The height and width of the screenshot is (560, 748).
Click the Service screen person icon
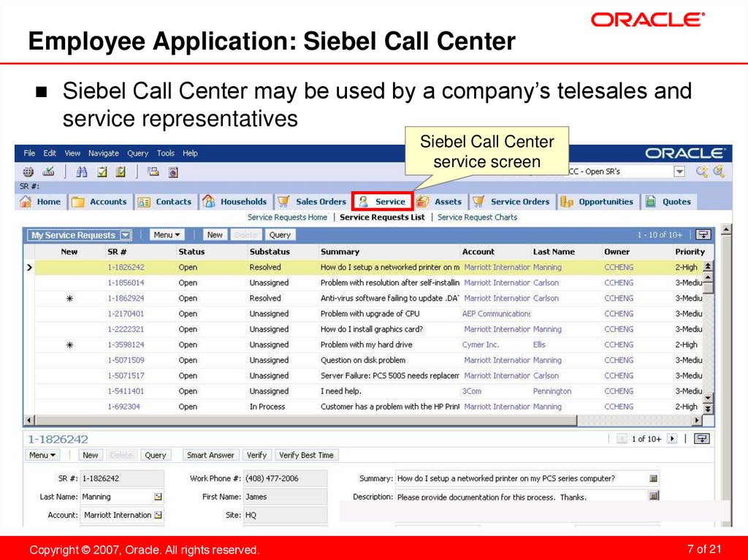click(x=365, y=201)
